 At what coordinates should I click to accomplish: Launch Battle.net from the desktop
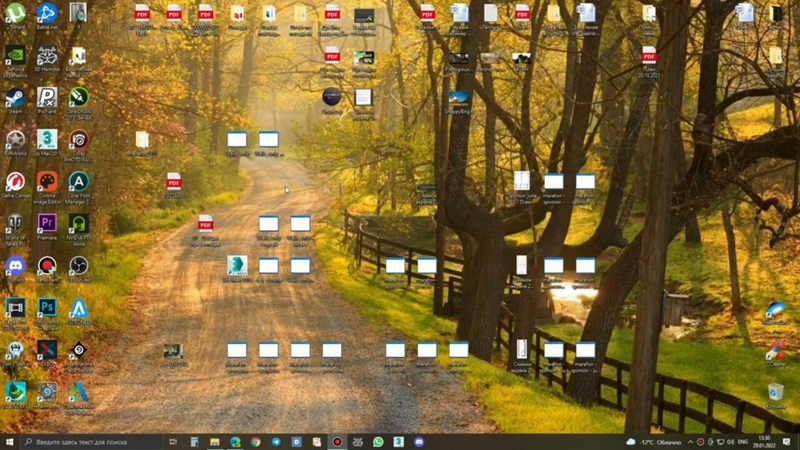point(47,15)
